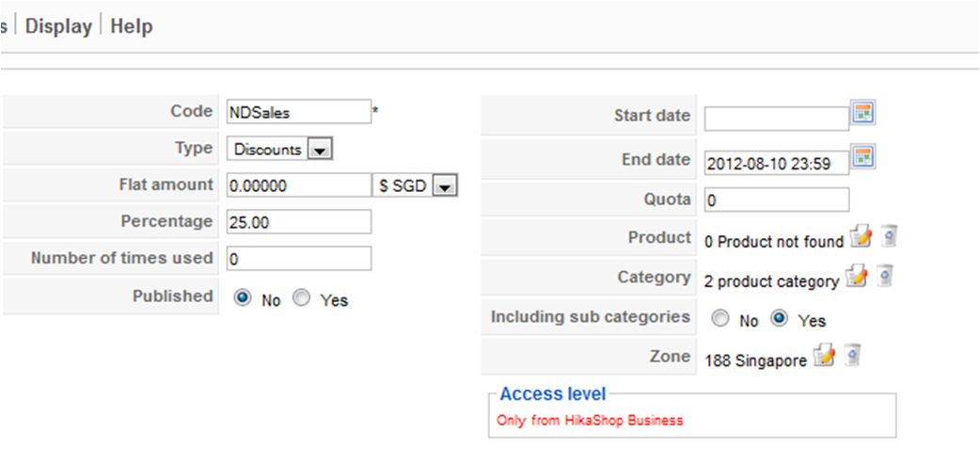Edit the product category selection
This screenshot has width=980, height=464.
point(855,277)
